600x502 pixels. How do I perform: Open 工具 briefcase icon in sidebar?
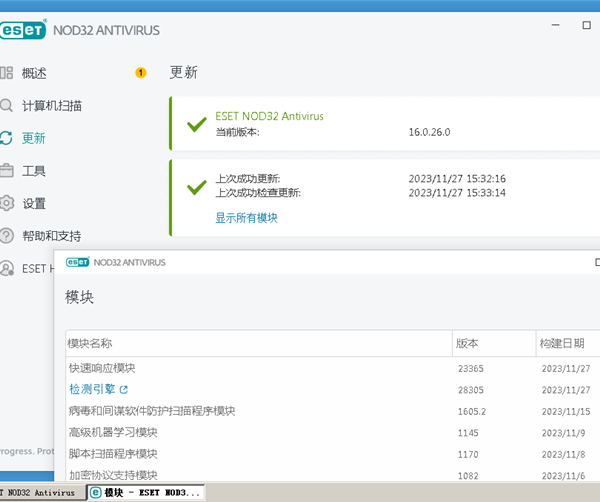[x=7, y=171]
